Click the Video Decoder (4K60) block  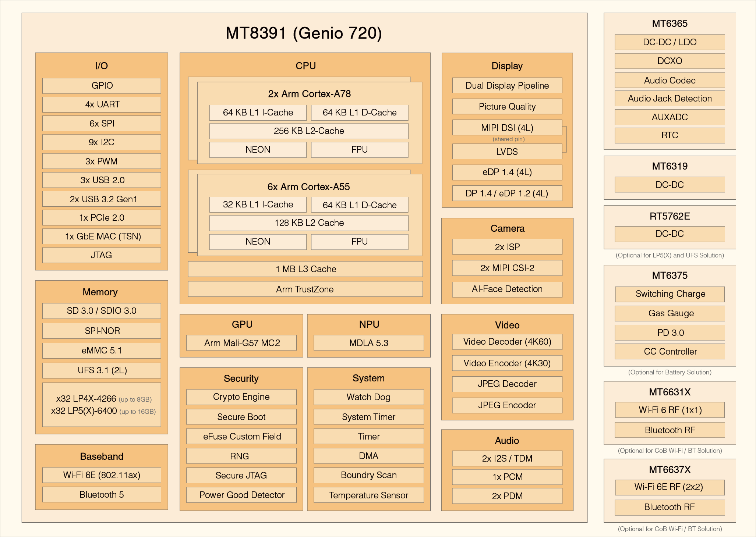coord(507,342)
